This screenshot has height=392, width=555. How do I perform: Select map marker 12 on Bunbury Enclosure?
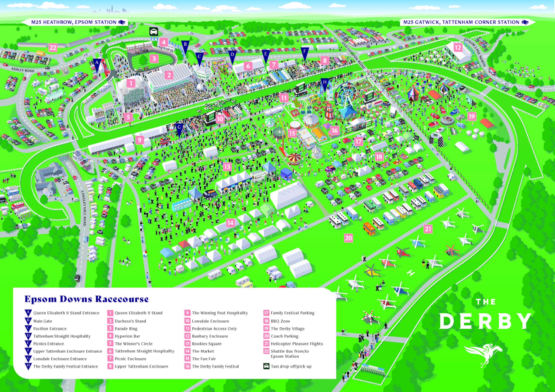(458, 47)
